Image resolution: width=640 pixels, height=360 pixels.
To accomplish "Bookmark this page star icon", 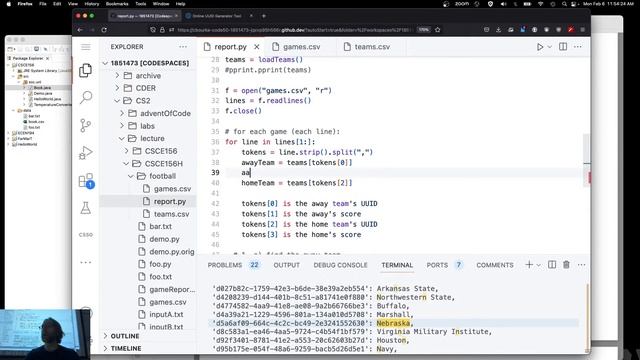I will click(x=438, y=30).
